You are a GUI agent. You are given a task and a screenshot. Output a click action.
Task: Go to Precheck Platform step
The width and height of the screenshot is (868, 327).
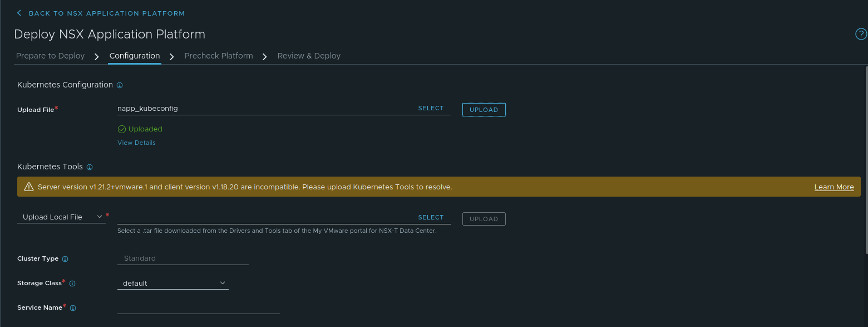[x=218, y=56]
